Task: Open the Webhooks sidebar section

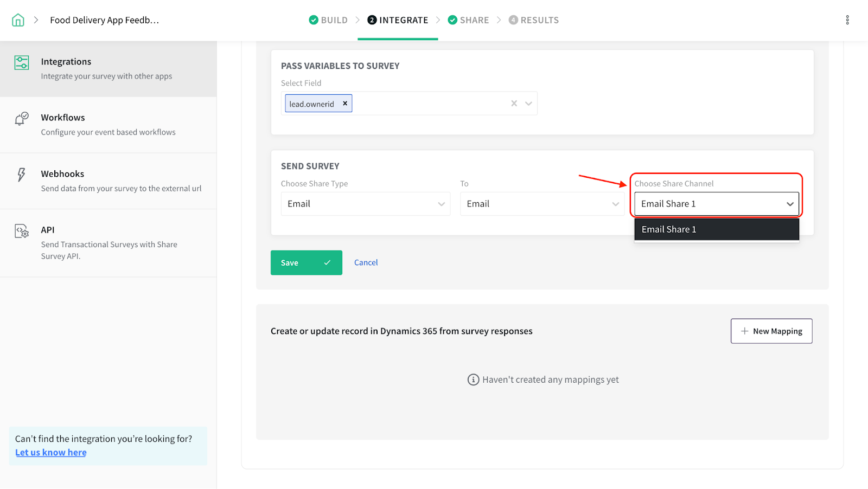Action: coord(108,181)
